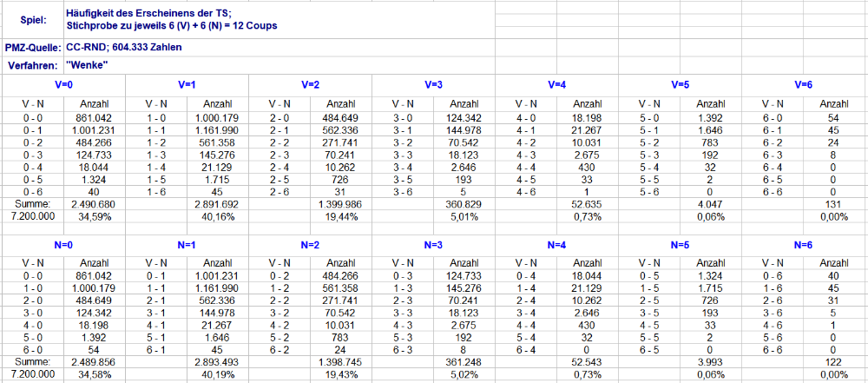Select the 34,58% cell under N=0
Screen dimensions: 868x383
(x=95, y=375)
